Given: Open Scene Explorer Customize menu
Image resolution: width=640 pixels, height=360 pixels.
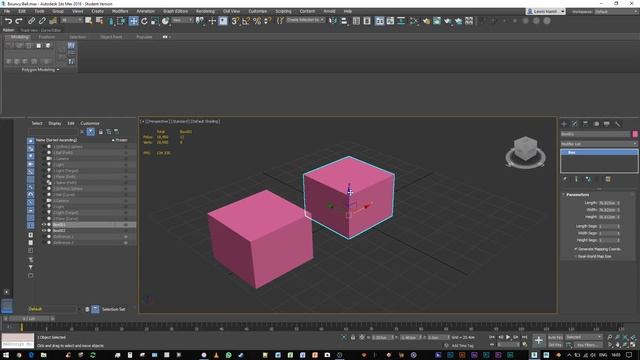Looking at the screenshot, I should pyautogui.click(x=90, y=123).
